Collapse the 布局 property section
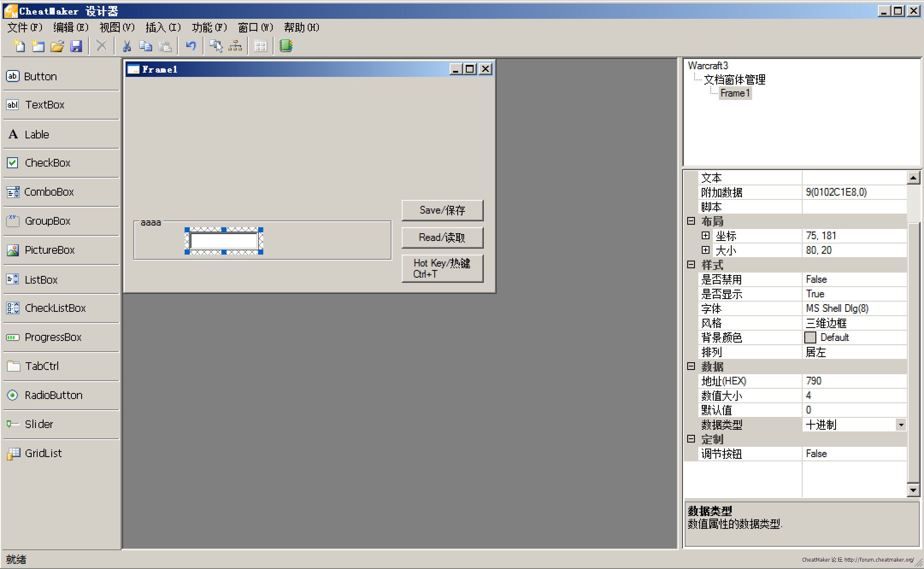 (x=691, y=221)
